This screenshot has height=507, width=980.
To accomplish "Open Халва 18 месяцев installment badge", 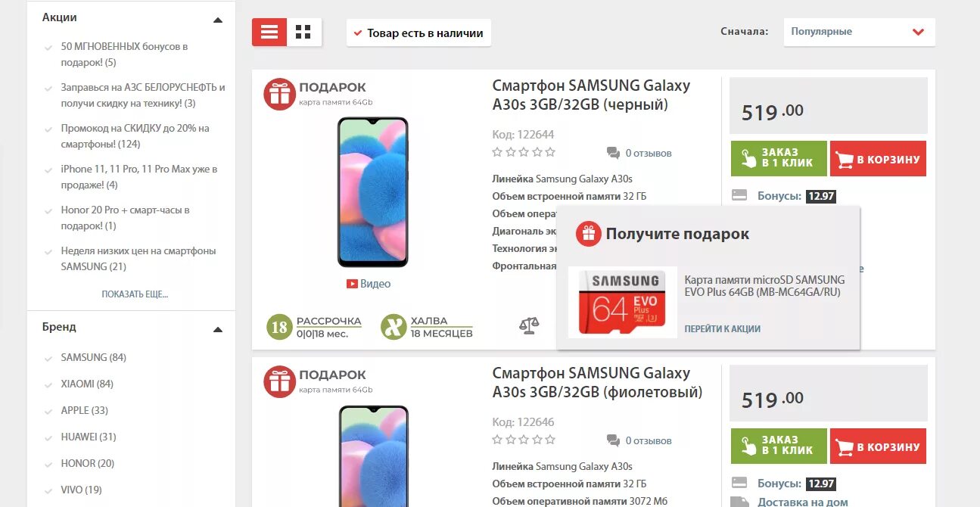I will click(x=428, y=327).
